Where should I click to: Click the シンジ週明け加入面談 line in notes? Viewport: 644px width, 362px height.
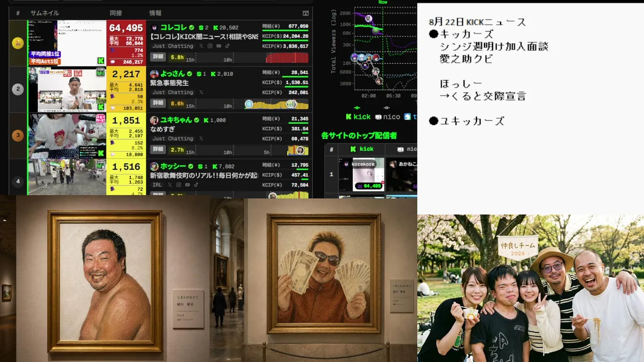(494, 47)
